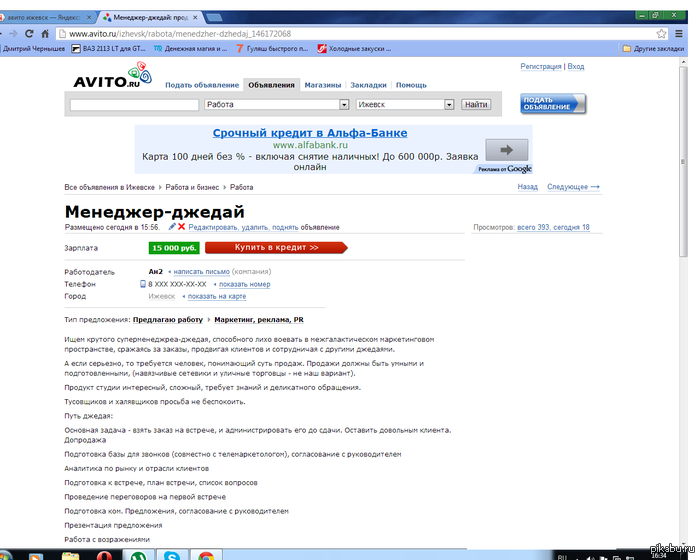
Task: Open the 'Холодные закуски' bookmark
Action: coord(360,48)
